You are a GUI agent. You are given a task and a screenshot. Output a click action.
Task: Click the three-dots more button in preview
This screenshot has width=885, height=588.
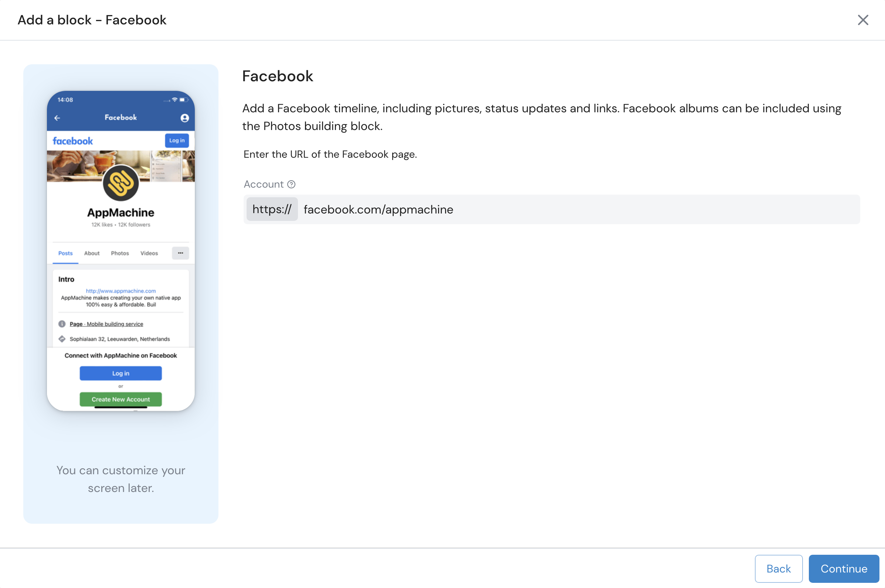(180, 253)
